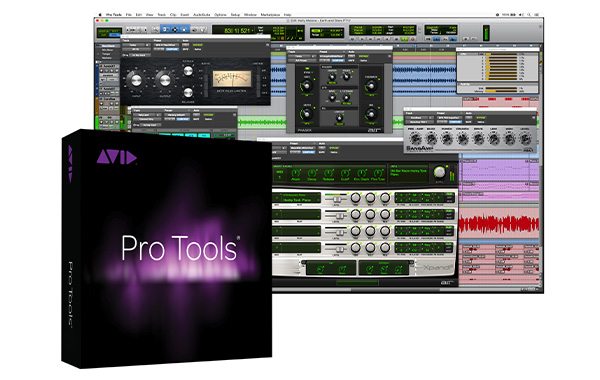Screen dimensions: 600x380
Task: Select the Grabber tool in Edit toolbar
Action: click(x=184, y=29)
